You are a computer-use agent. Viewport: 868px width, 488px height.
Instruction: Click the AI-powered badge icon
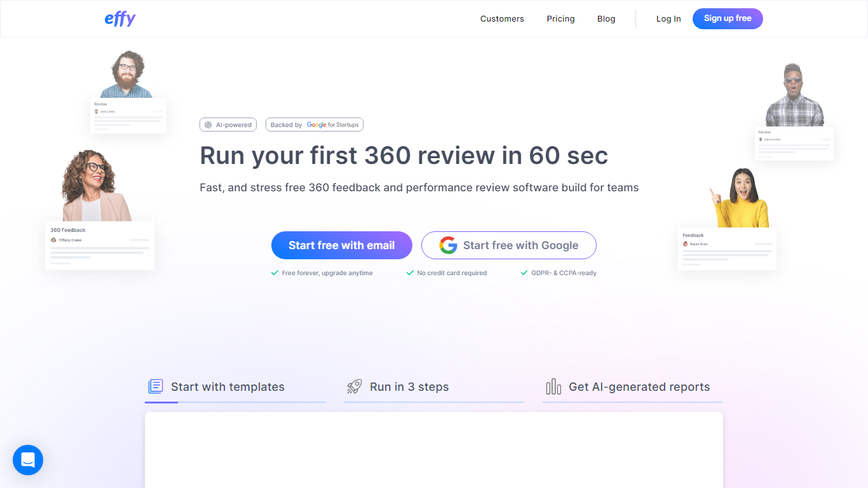click(x=208, y=125)
